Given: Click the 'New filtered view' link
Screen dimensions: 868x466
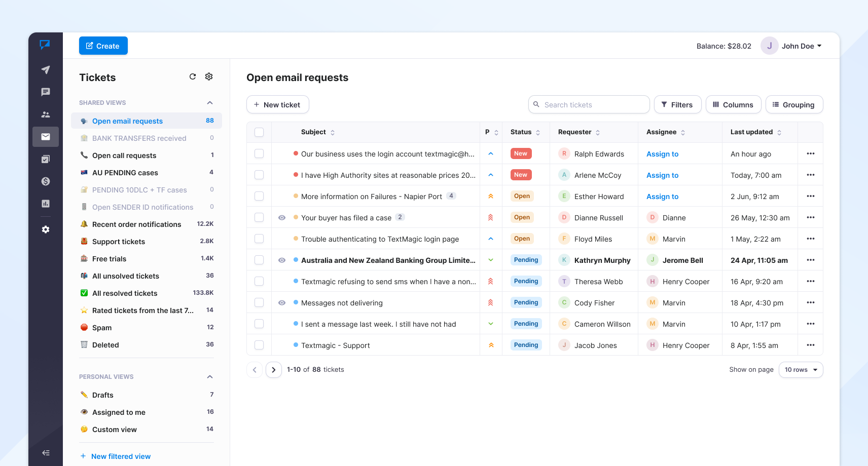Looking at the screenshot, I should [x=116, y=456].
